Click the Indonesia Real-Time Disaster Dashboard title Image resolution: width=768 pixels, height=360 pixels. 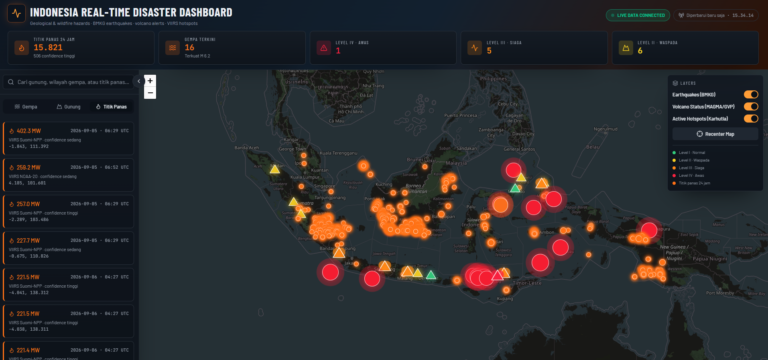[x=131, y=13]
